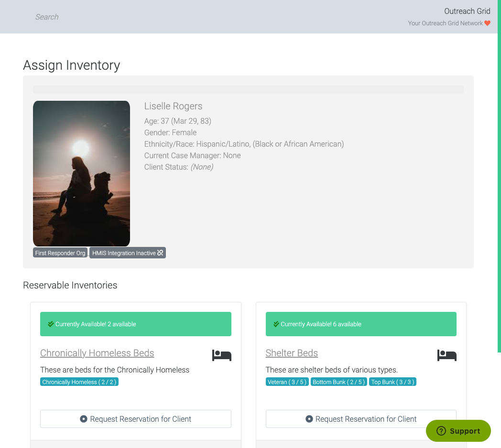The image size is (501, 448).
Task: Click the Search field in the top bar
Action: pyautogui.click(x=47, y=17)
